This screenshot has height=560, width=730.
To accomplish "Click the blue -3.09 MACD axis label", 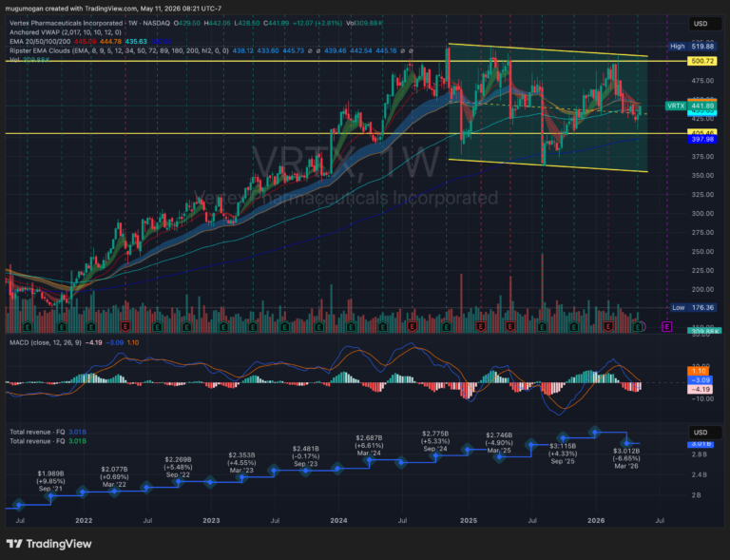I will point(700,380).
